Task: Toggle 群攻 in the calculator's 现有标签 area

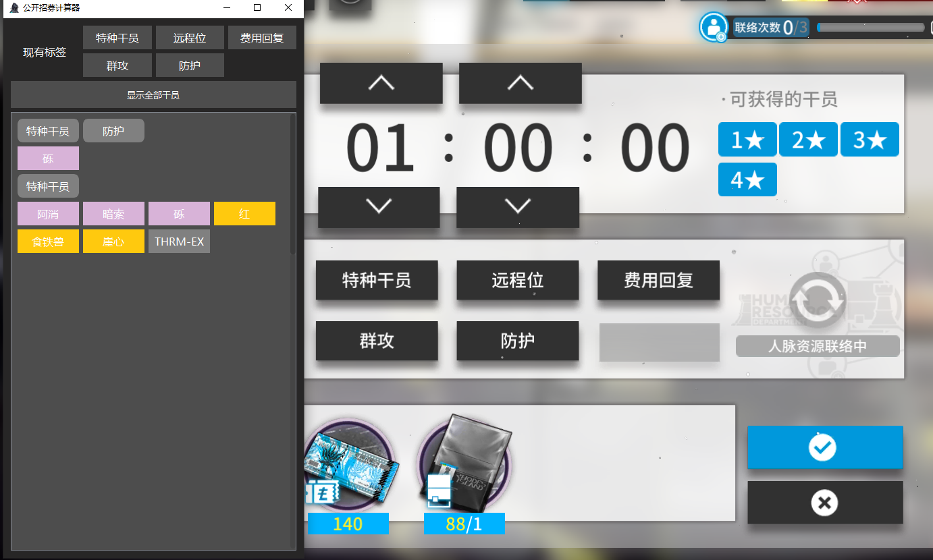Action: point(117,65)
